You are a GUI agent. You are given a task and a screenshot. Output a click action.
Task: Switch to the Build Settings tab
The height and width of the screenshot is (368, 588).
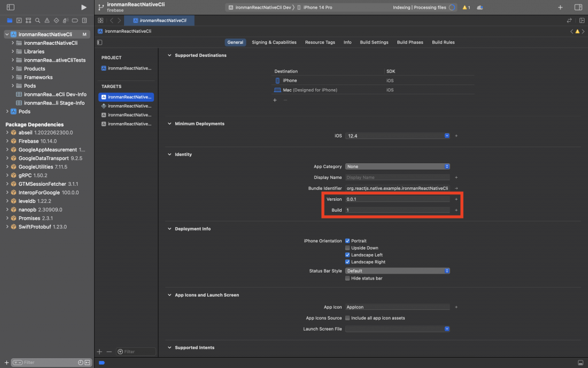[374, 43]
